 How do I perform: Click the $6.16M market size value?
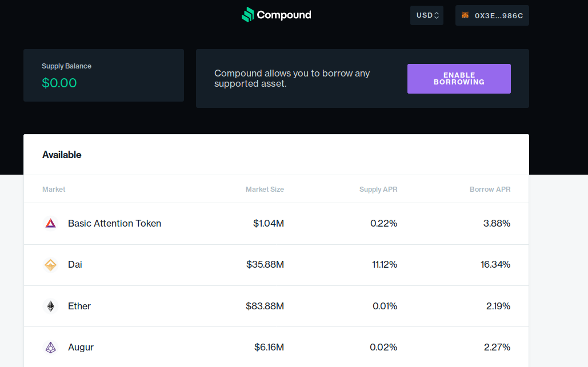click(269, 347)
